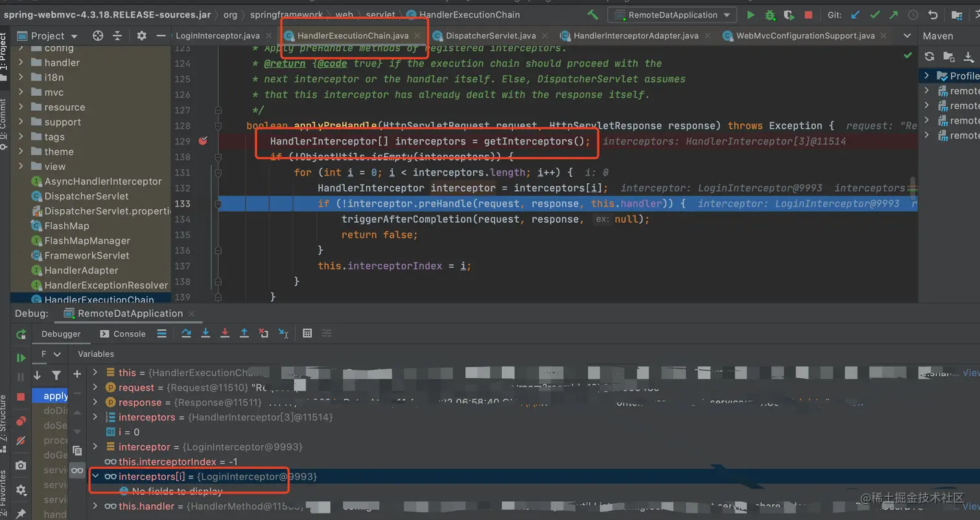Toggle Mute Breakpoints in debug sidebar
980x520 pixels.
[x=21, y=440]
